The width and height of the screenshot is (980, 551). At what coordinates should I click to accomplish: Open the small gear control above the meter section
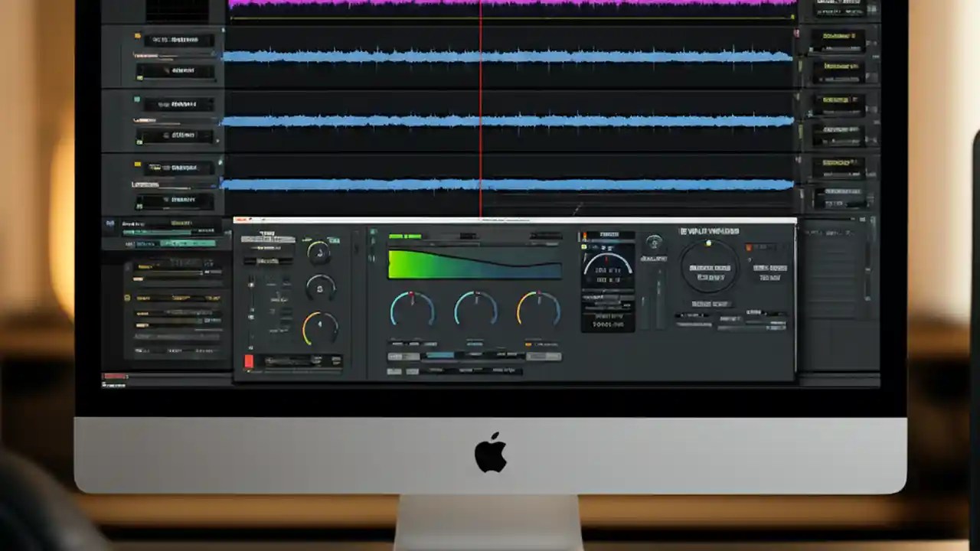(655, 243)
